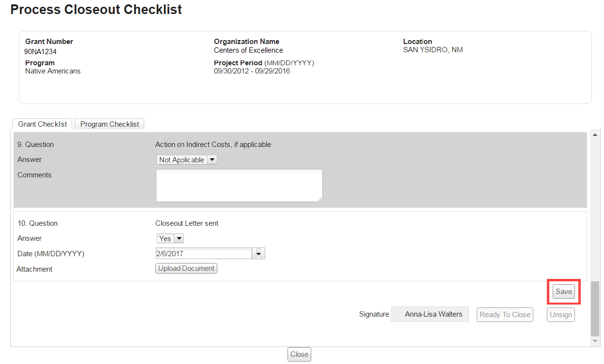Click the Comments box resize handle
Viewport: 604px width, 364px height.
point(320,199)
